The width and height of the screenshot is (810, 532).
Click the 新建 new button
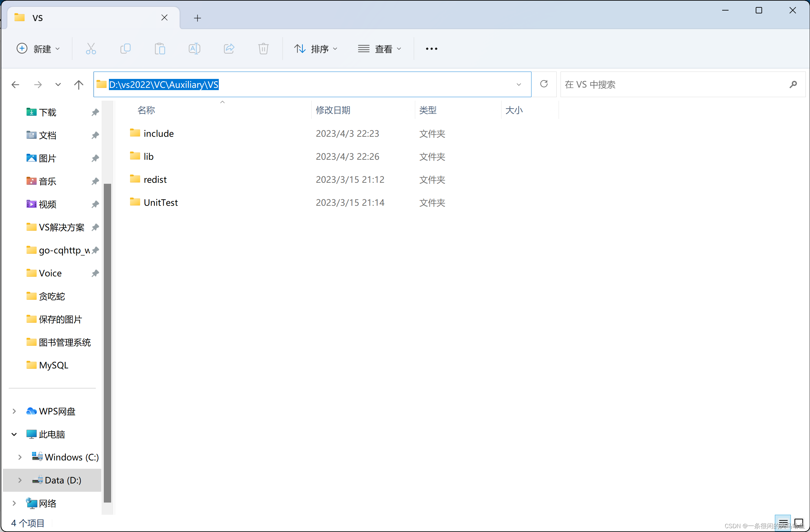38,49
